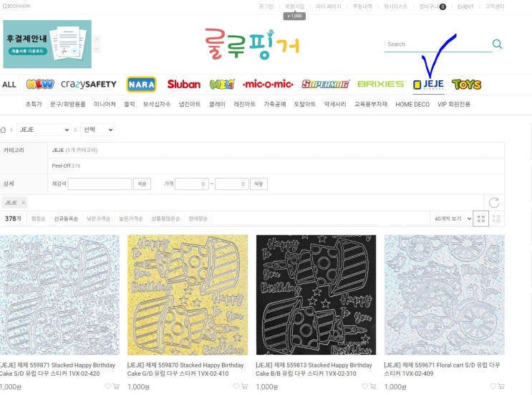
Task: Sort by 신규등록순
Action: coord(66,219)
